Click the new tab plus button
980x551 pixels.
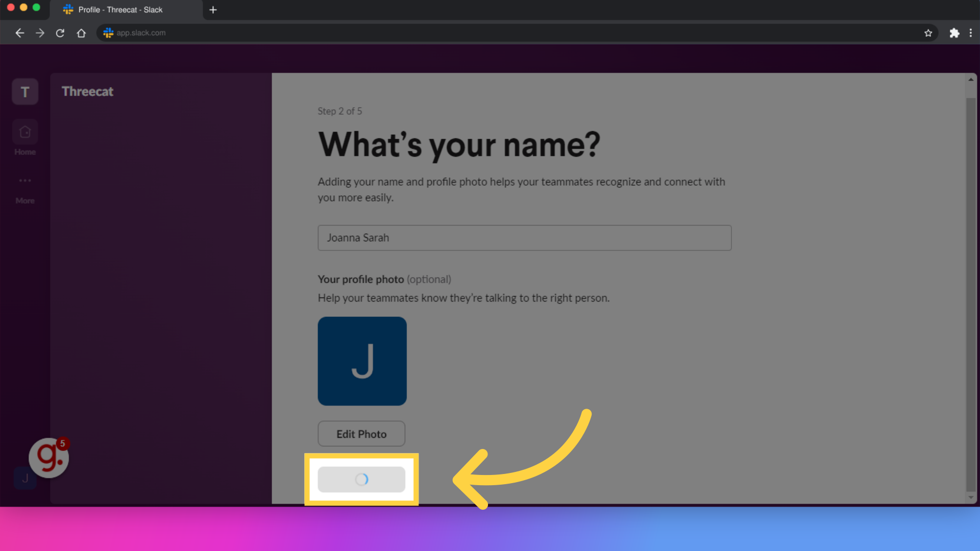[x=214, y=9]
